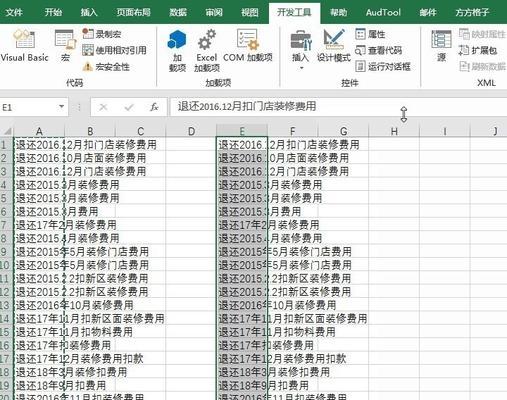
Task: Click cell E2 退还2016.10月店面装修费用
Action: [242, 158]
